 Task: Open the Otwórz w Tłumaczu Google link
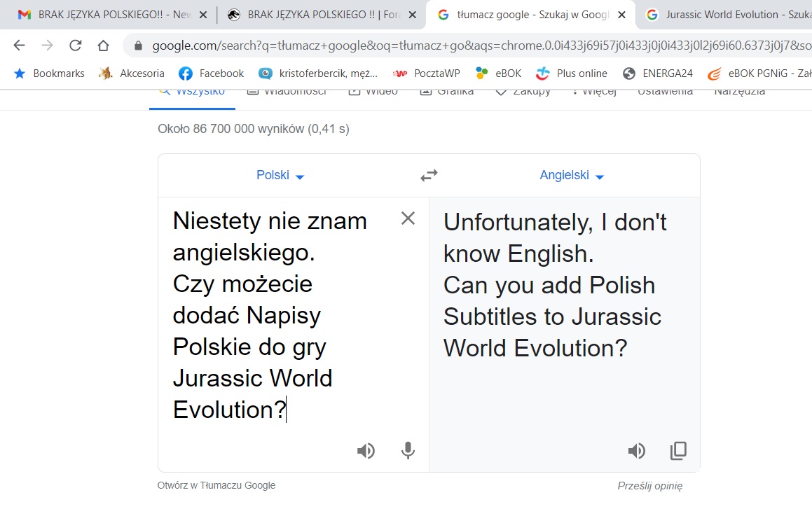click(216, 485)
